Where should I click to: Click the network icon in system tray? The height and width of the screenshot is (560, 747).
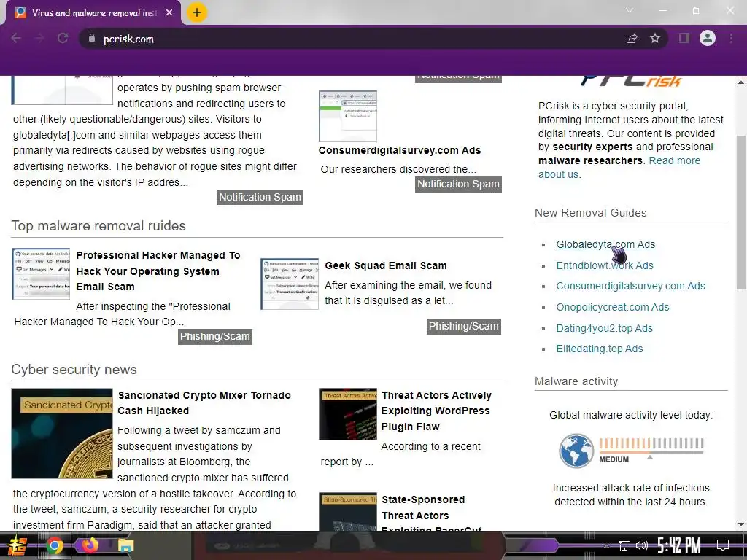624,545
